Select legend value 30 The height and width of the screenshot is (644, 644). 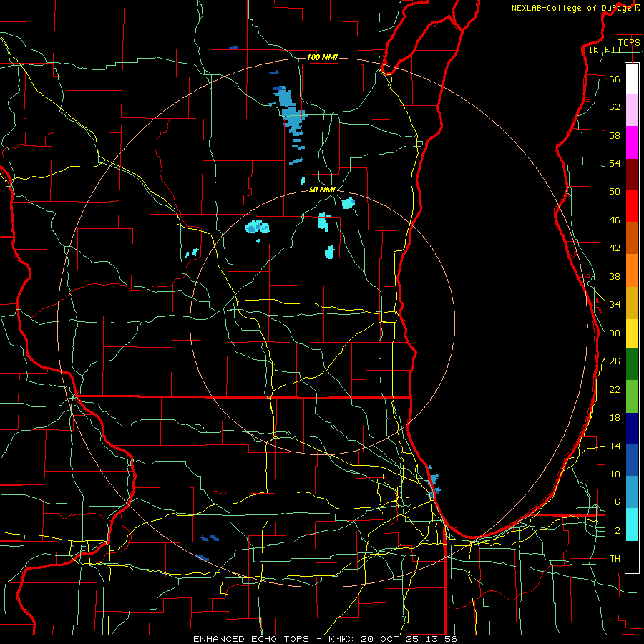click(x=615, y=333)
